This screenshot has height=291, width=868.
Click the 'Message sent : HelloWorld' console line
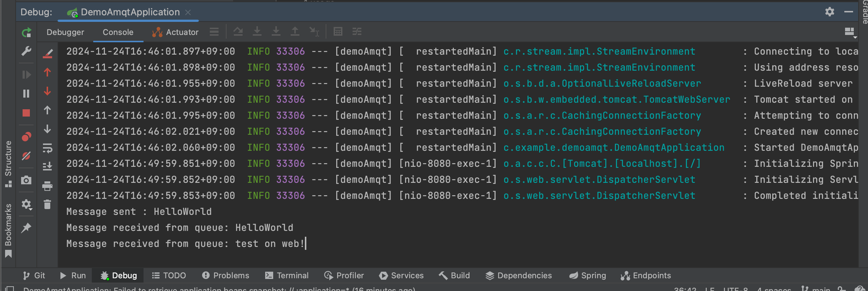tap(139, 212)
